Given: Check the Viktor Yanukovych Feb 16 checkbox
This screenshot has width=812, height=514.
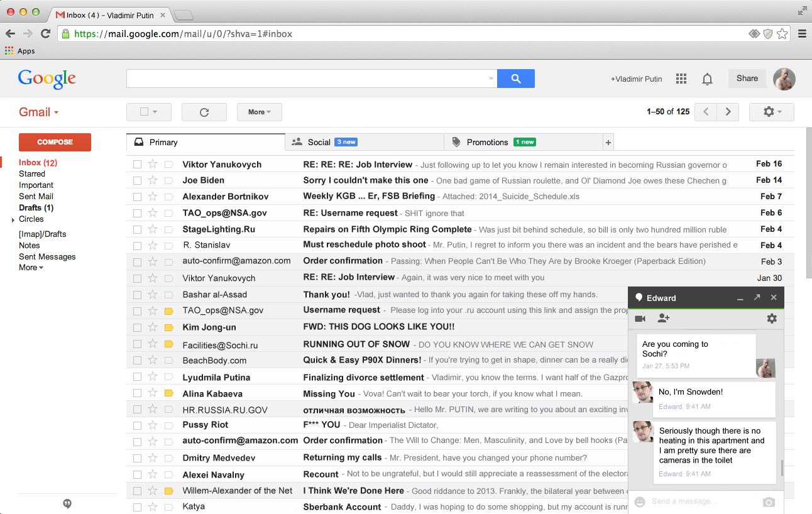Looking at the screenshot, I should pos(137,164).
